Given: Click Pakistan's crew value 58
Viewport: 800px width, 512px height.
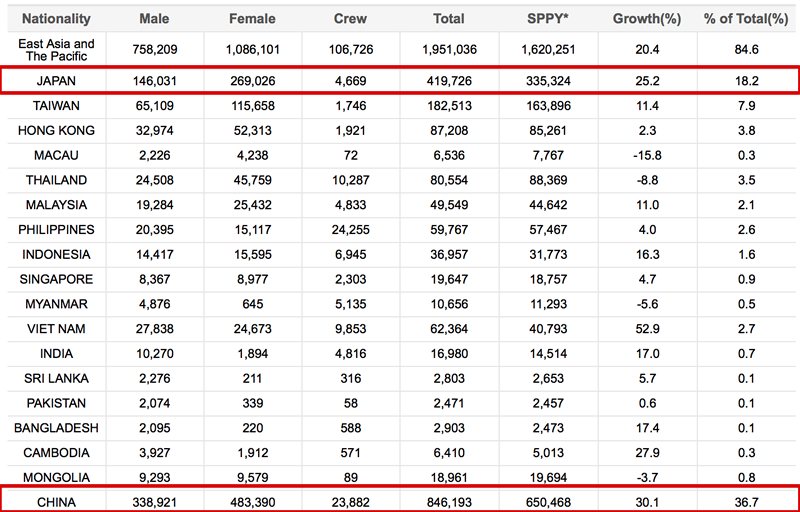Looking at the screenshot, I should click(x=350, y=403).
